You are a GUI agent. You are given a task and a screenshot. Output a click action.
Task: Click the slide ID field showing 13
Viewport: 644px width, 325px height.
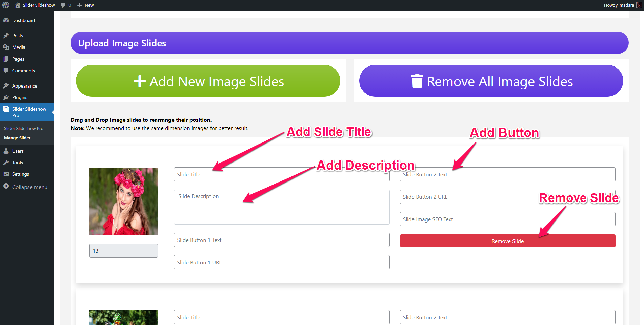pos(124,251)
